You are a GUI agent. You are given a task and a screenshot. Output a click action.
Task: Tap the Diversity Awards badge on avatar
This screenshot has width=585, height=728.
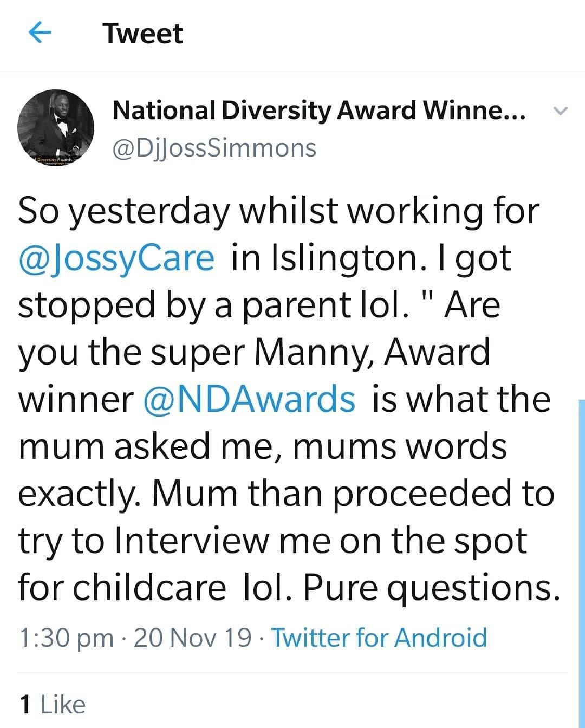click(x=53, y=160)
